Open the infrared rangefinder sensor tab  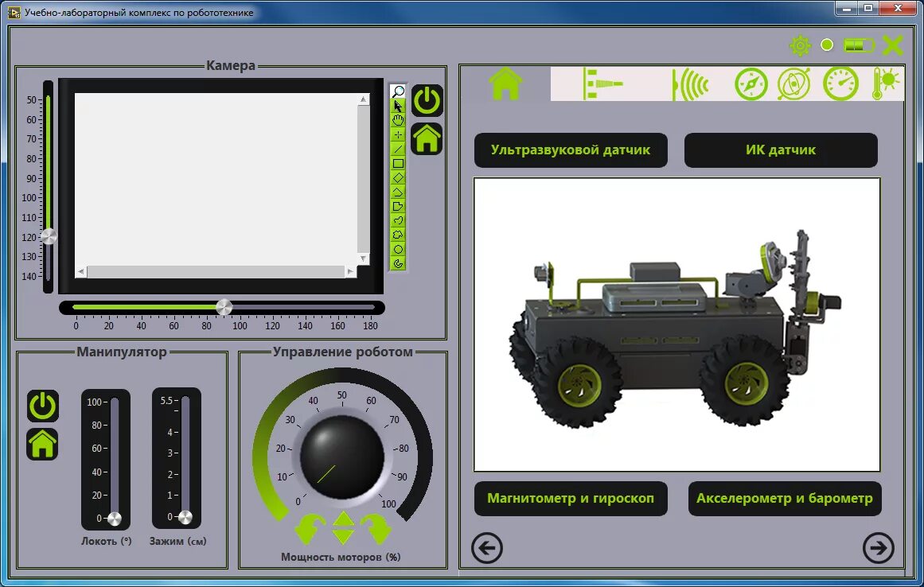[602, 84]
